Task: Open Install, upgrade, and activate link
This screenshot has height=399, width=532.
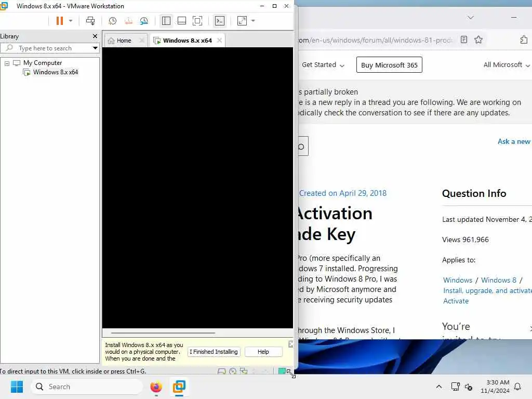Action: click(x=487, y=290)
